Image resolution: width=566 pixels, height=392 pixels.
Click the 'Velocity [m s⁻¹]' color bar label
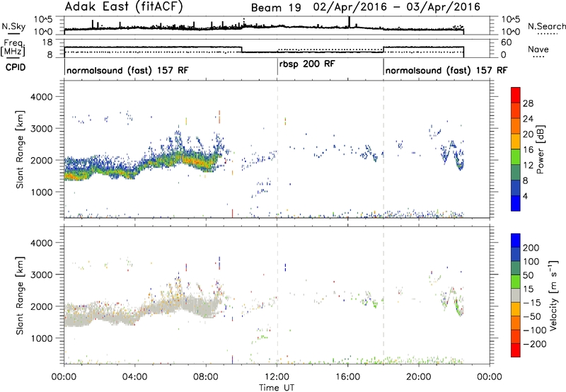[x=553, y=295]
